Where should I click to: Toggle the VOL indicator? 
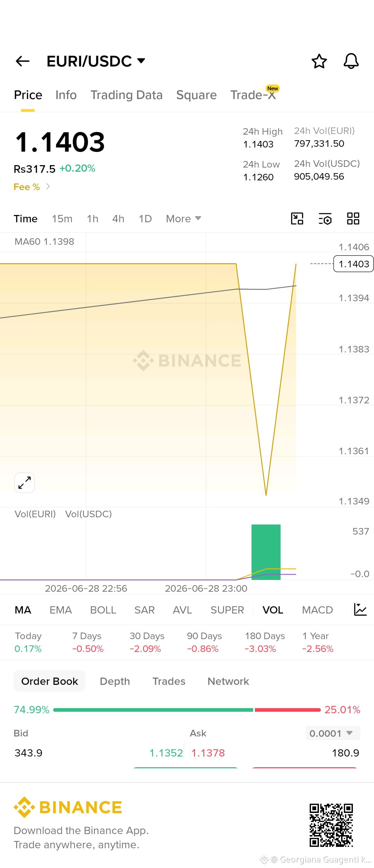coord(273,610)
